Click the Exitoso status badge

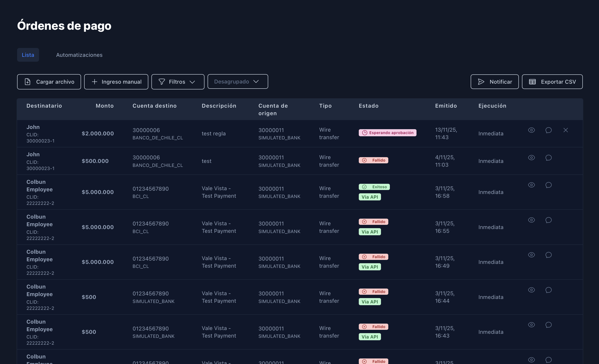(x=374, y=187)
